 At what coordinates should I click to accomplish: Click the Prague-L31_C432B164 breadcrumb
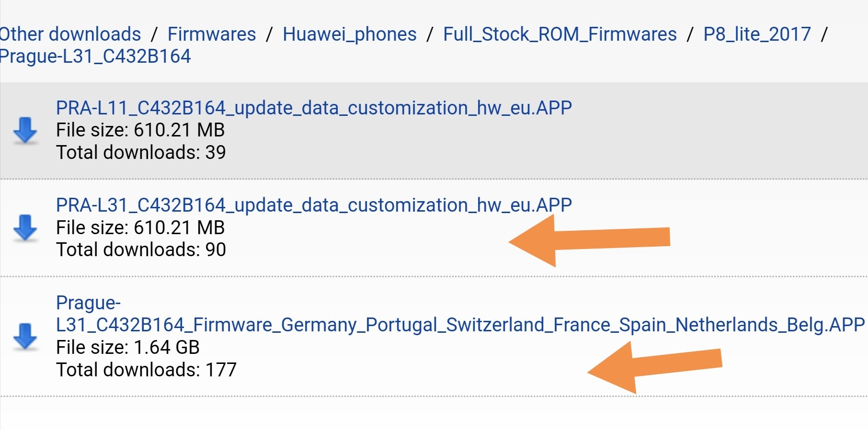click(95, 57)
